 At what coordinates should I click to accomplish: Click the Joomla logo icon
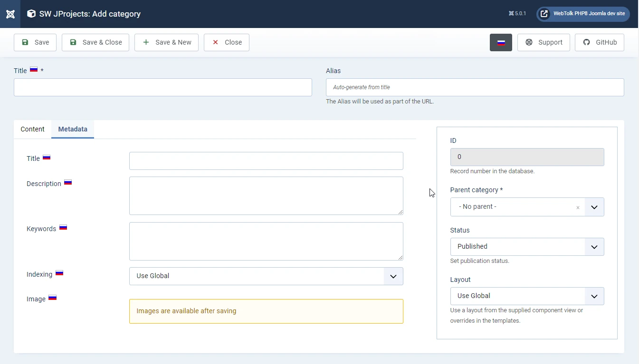10,14
